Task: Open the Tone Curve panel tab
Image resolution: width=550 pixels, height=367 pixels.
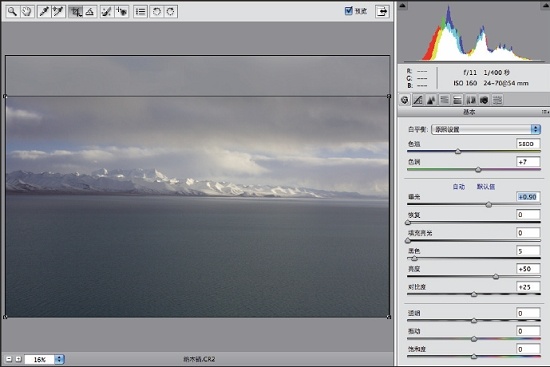Action: point(418,100)
